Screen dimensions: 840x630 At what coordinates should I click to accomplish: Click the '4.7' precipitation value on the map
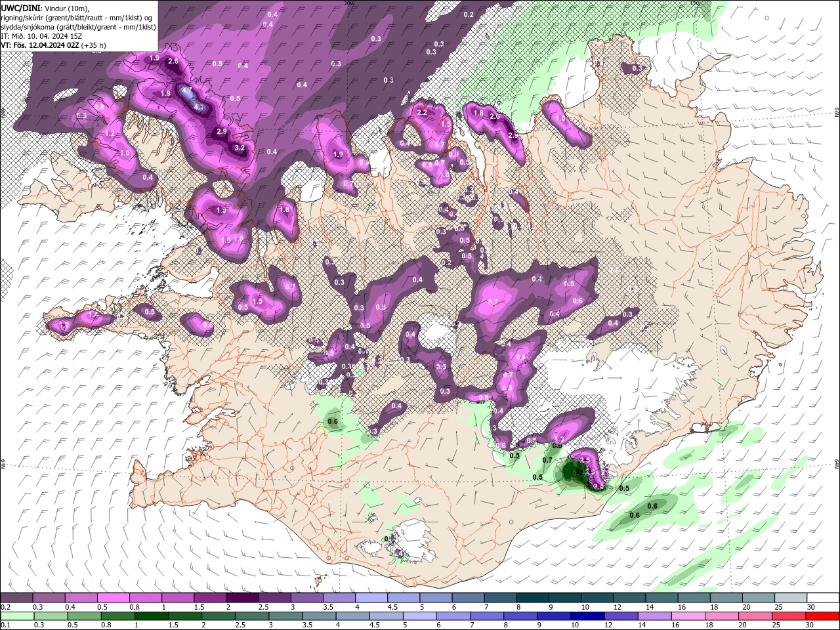click(187, 91)
